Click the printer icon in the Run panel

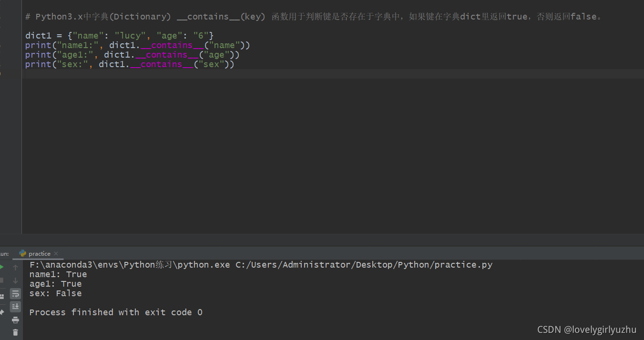point(15,320)
